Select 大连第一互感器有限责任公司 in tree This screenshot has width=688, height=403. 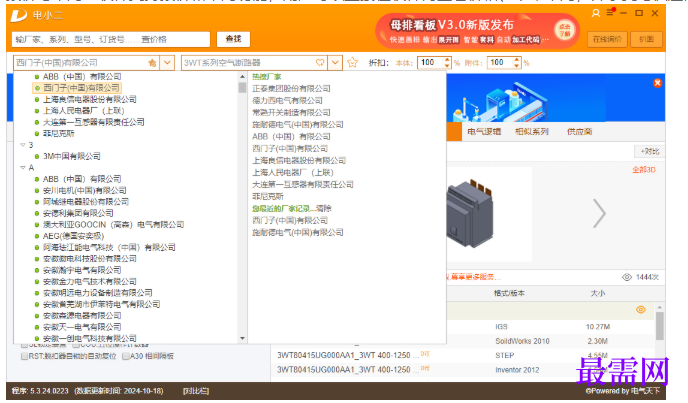pyautogui.click(x=93, y=122)
